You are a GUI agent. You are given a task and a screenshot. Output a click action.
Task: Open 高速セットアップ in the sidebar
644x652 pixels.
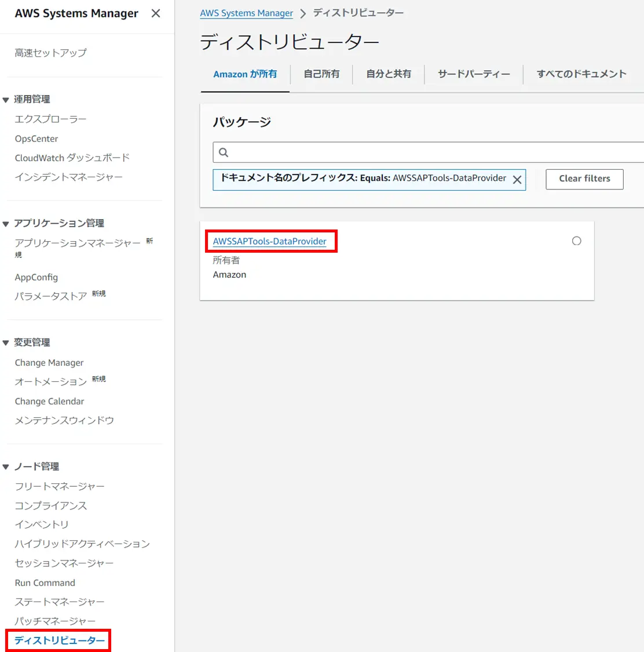pos(51,53)
